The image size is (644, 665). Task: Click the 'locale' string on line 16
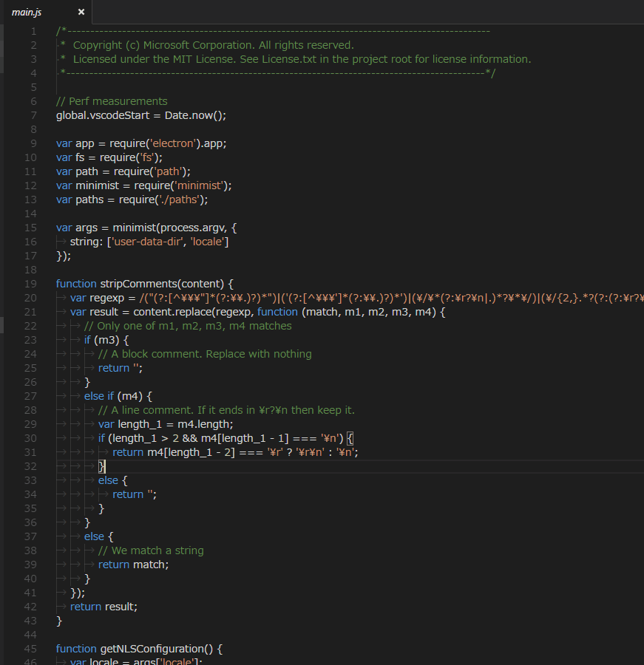[x=208, y=241]
